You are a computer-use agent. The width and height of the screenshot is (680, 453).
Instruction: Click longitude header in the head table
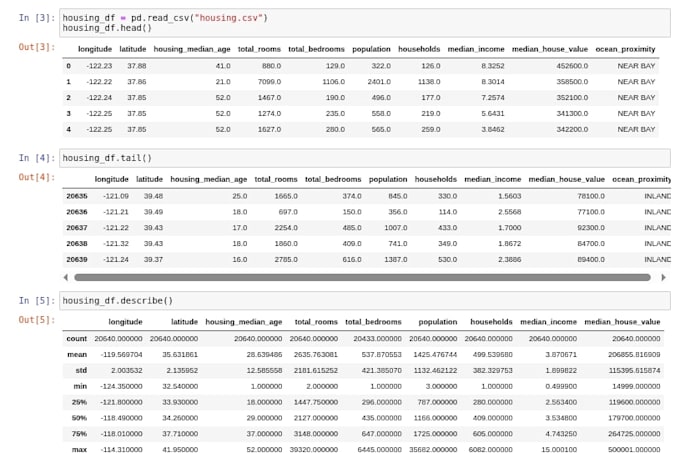[95, 49]
